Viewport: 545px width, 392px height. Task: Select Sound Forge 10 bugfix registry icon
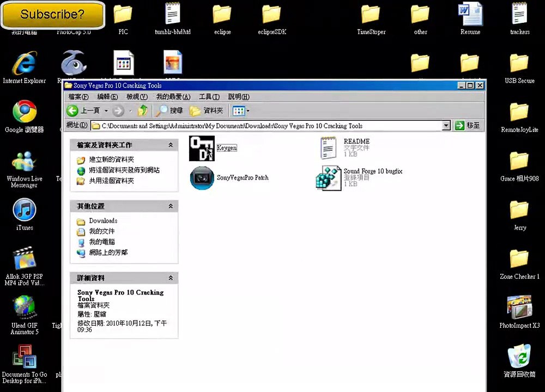329,178
